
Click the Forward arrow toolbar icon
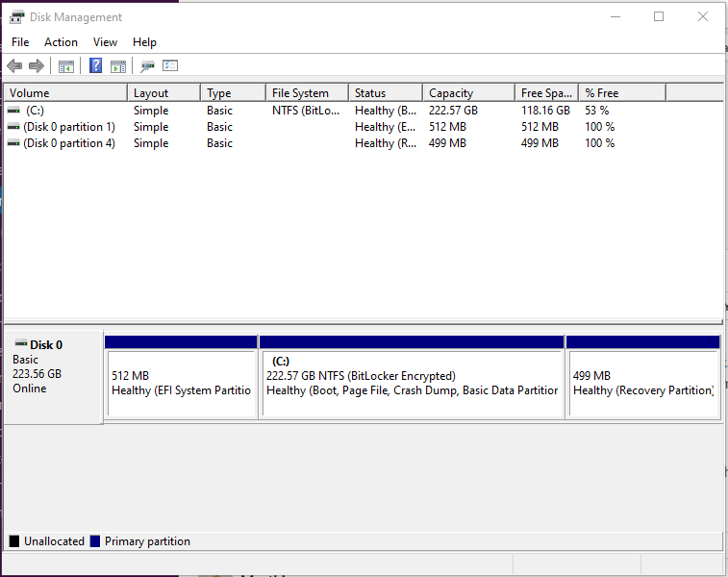tap(37, 66)
